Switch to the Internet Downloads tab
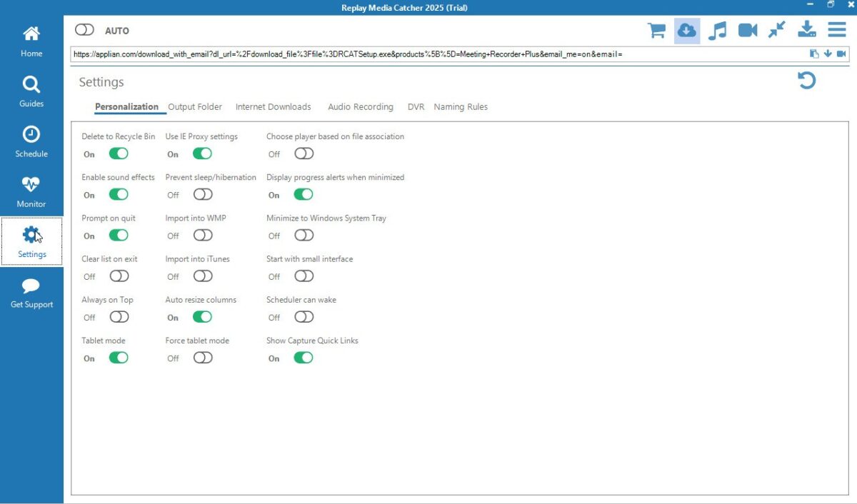Viewport: 857px width, 504px height. (x=274, y=107)
